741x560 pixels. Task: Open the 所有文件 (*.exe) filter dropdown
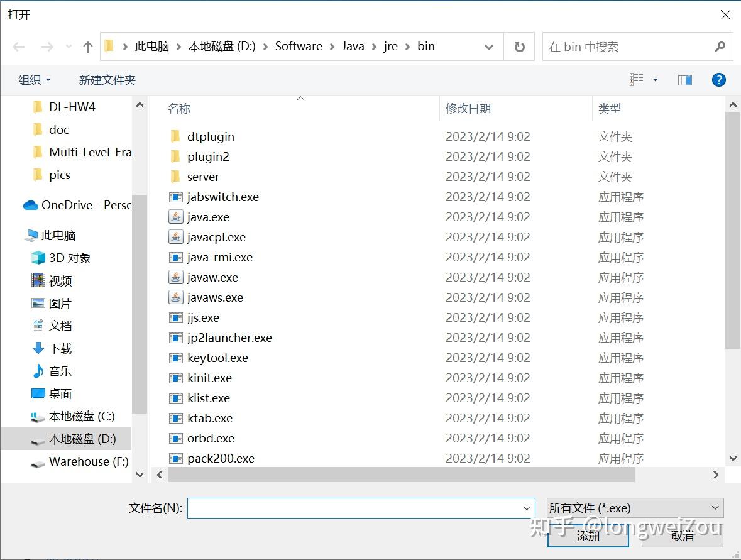click(x=635, y=508)
